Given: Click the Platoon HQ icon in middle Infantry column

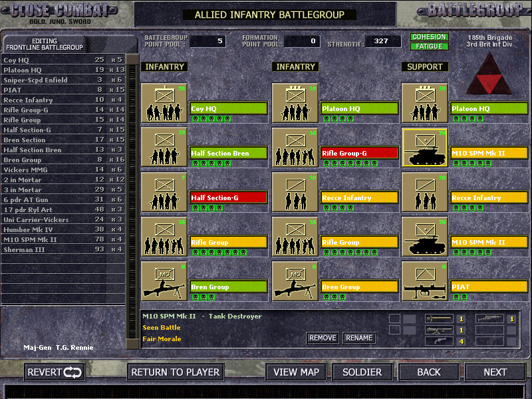Looking at the screenshot, I should [x=295, y=103].
